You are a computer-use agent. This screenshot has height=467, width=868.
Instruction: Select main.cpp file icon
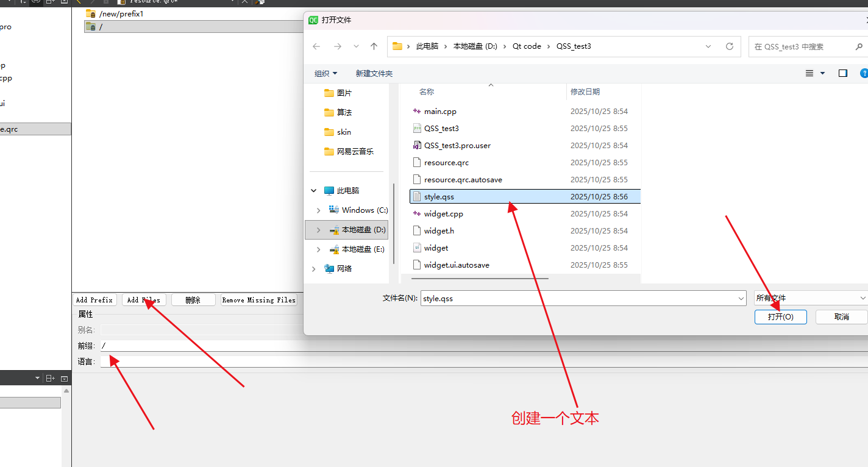[417, 112]
